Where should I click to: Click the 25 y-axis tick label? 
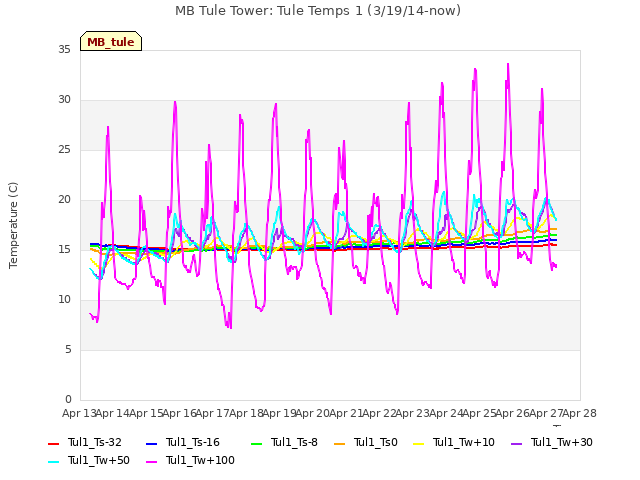[x=64, y=150]
